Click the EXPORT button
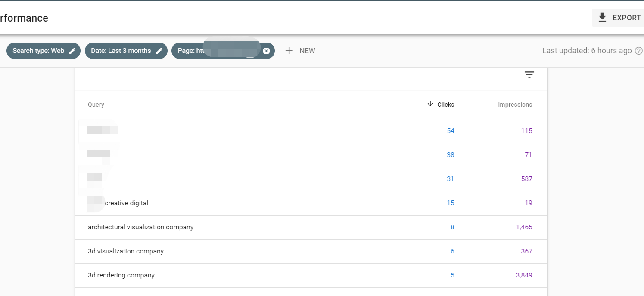Image resolution: width=644 pixels, height=296 pixels. 618,18
